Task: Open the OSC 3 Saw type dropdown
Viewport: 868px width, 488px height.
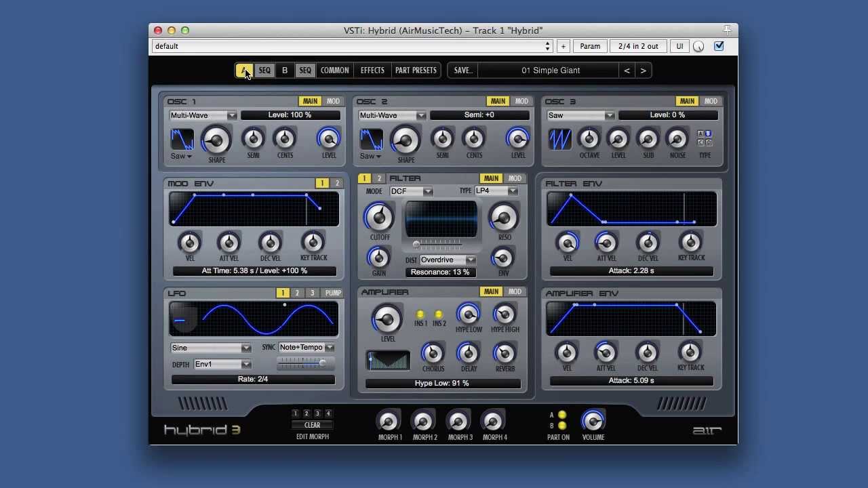Action: [580, 115]
